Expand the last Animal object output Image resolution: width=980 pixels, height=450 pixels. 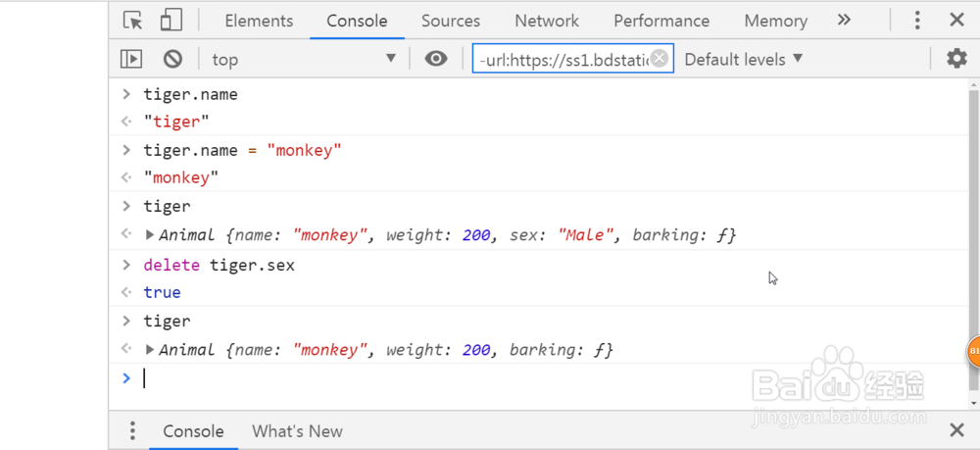[150, 350]
